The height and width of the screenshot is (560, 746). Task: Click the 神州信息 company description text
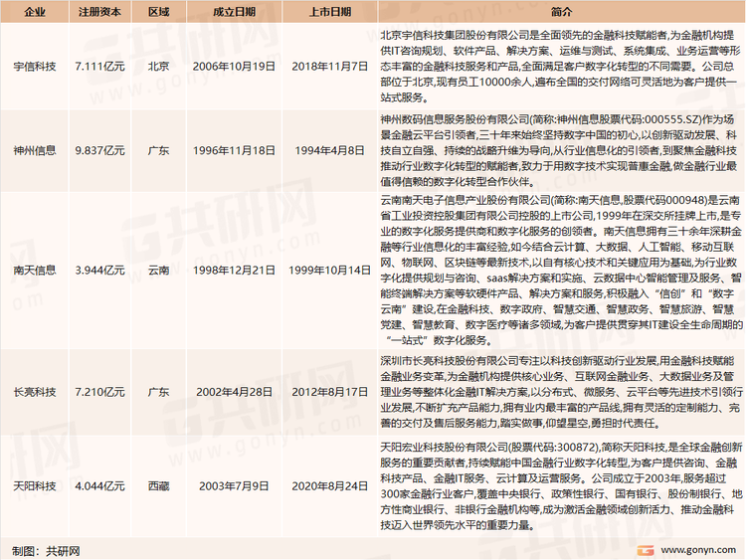pos(560,151)
